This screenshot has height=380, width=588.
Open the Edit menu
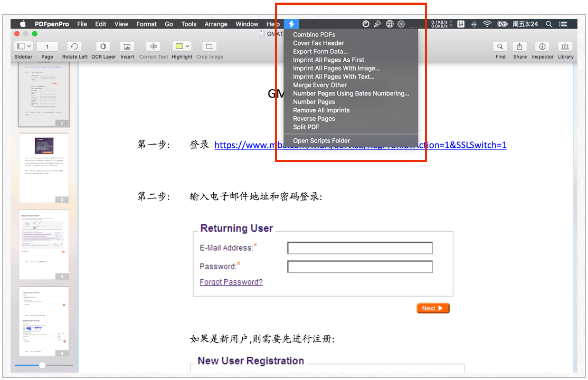point(100,24)
